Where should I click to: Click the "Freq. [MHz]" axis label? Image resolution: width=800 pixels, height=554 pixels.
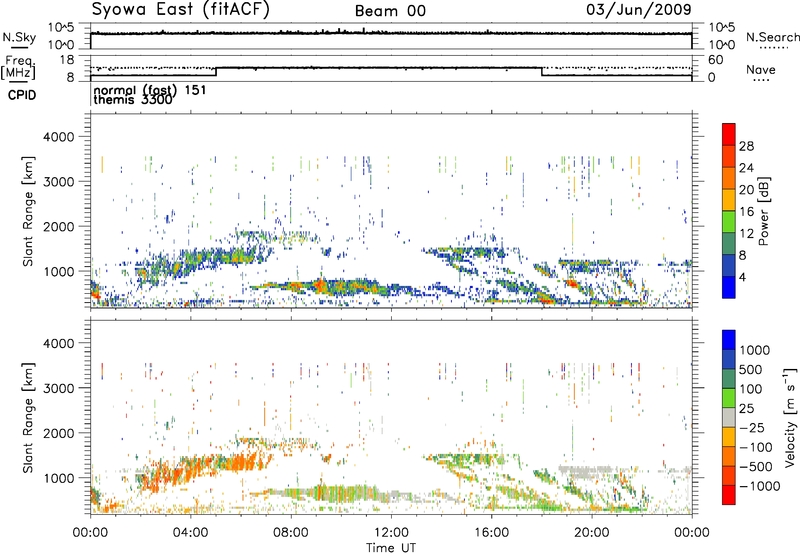(18, 68)
